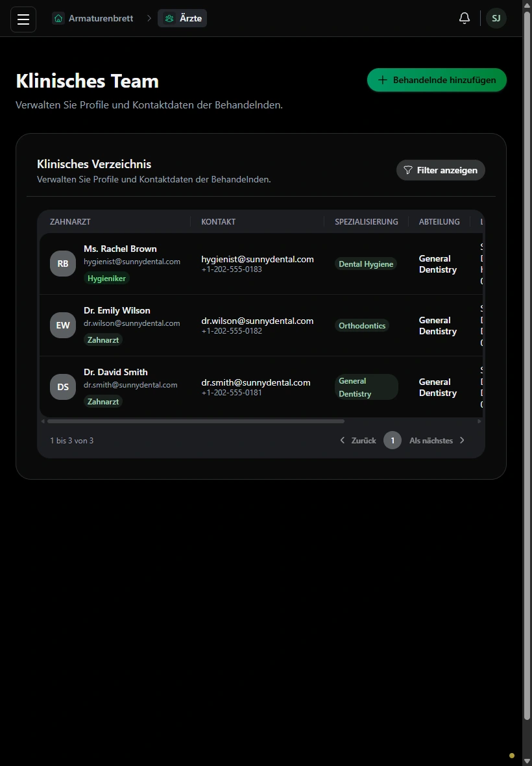Click phone number +1-202-555-0182

[232, 330]
